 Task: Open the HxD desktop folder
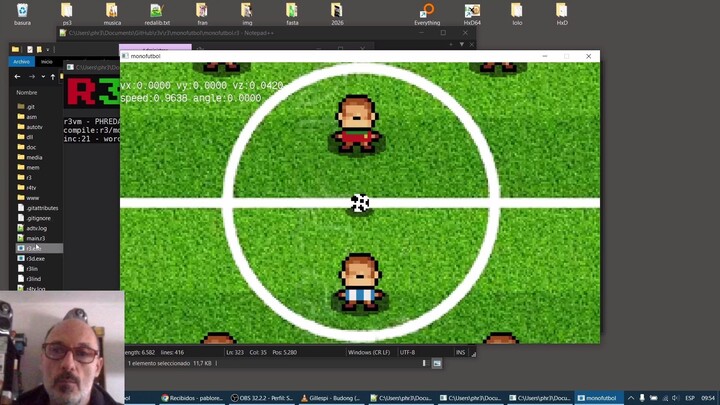pos(562,13)
